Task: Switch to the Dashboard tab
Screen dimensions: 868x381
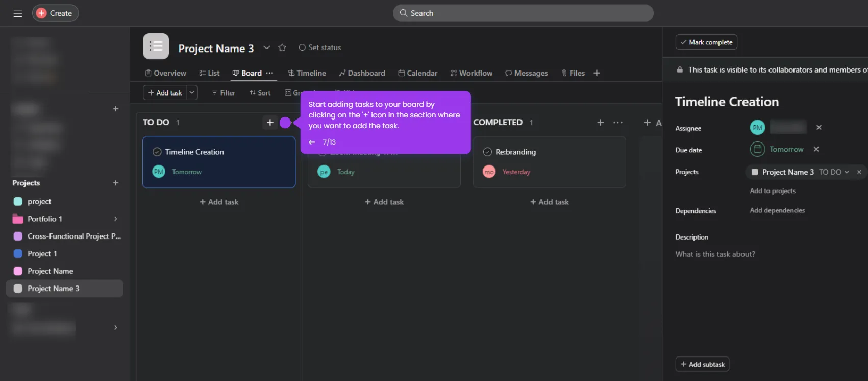Action: [362, 73]
